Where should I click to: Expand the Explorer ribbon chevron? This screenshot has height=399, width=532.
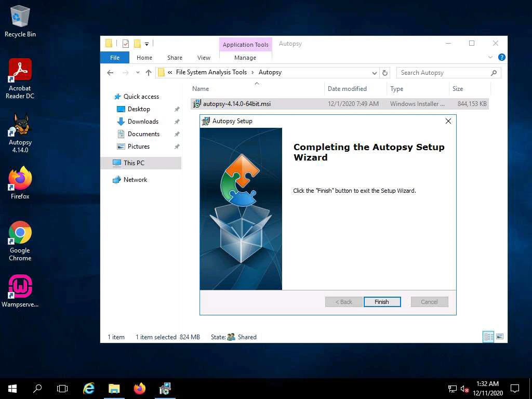click(x=490, y=57)
